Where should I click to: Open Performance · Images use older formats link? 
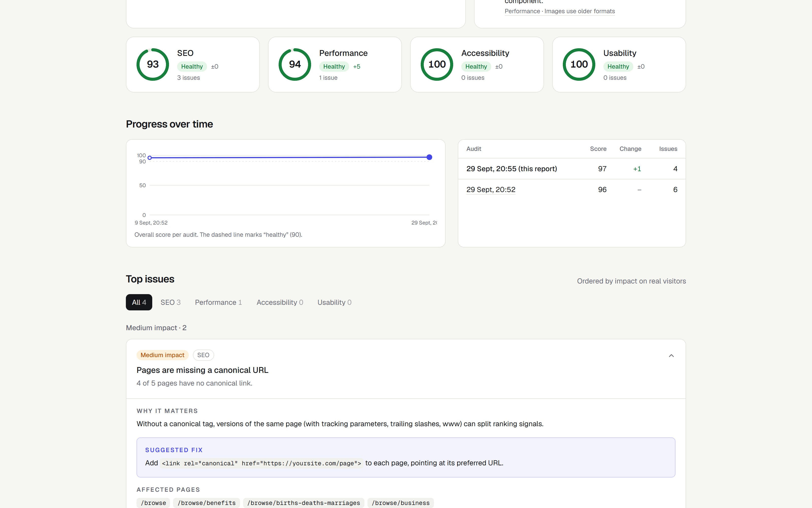tap(560, 11)
